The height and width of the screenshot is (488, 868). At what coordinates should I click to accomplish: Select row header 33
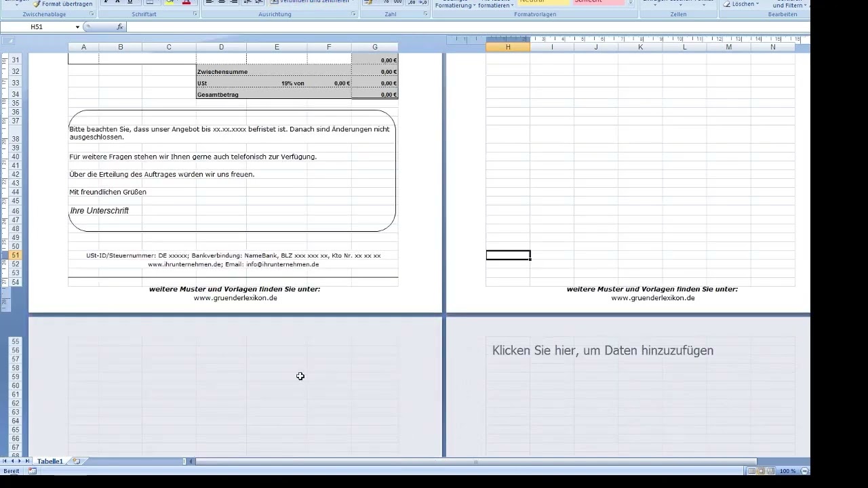pos(15,83)
